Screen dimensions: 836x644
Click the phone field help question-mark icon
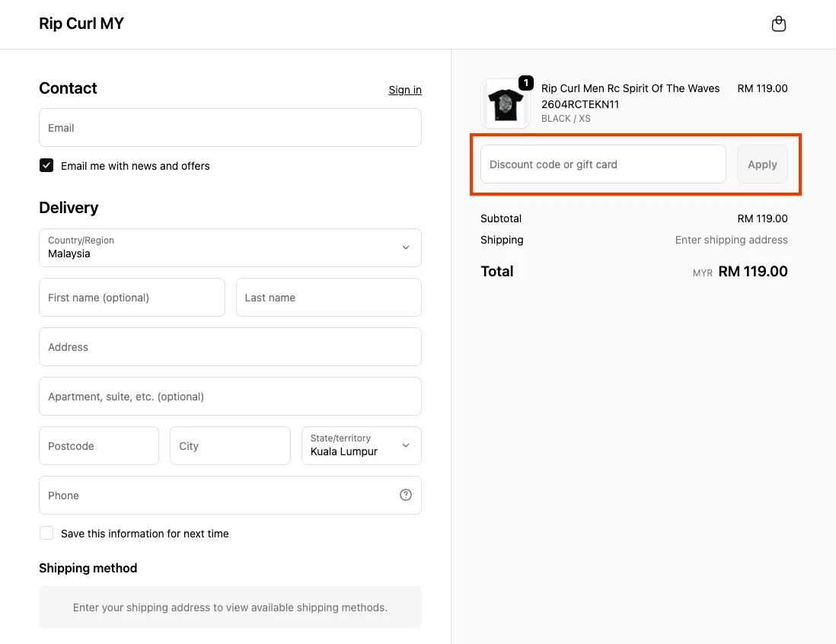406,495
